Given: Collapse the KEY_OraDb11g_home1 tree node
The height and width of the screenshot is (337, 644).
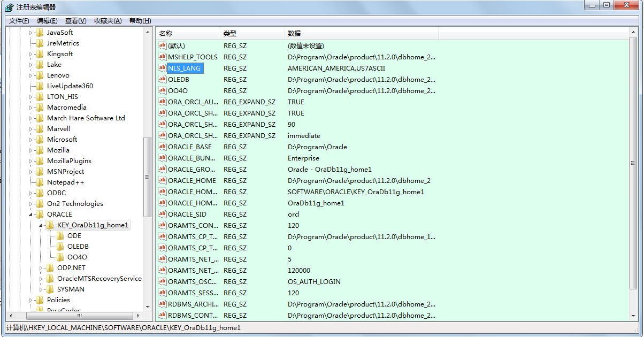Looking at the screenshot, I should coord(41,225).
